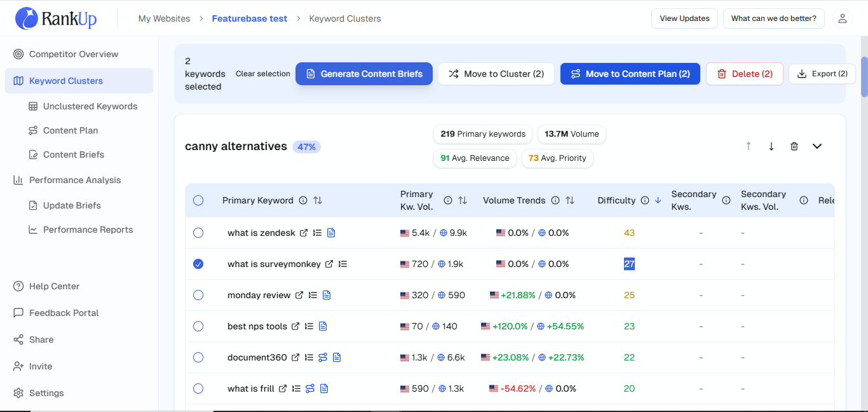The height and width of the screenshot is (412, 868).
Task: Show info tooltip for Difficulty column
Action: point(645,200)
